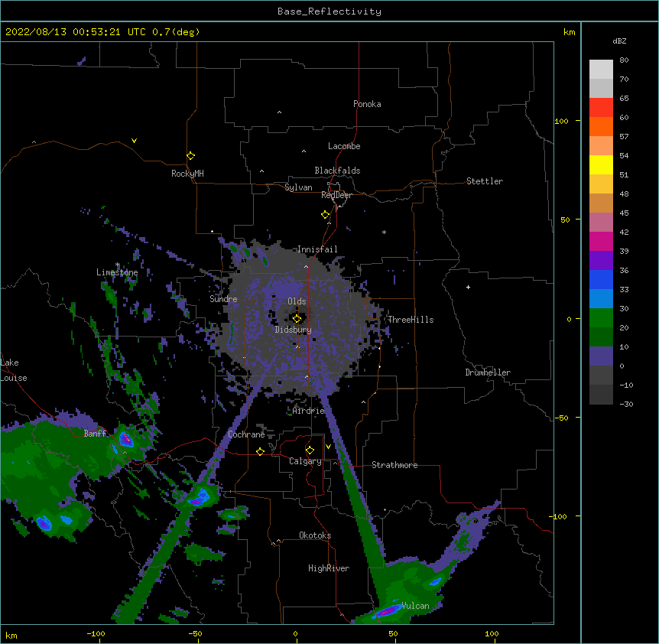Click the Banff label
This screenshot has height=644, width=659.
95,434
